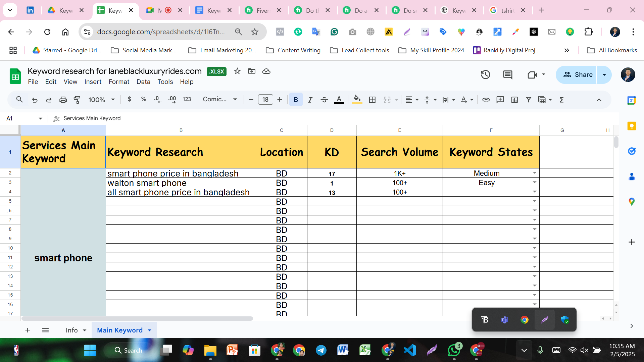Viewport: 644px width, 362px height.
Task: Click the create filter icon
Action: pos(529,100)
